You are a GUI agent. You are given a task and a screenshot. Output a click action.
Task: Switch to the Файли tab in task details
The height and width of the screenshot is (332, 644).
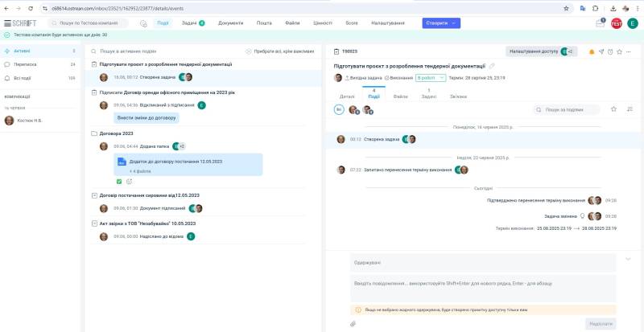pyautogui.click(x=400, y=96)
